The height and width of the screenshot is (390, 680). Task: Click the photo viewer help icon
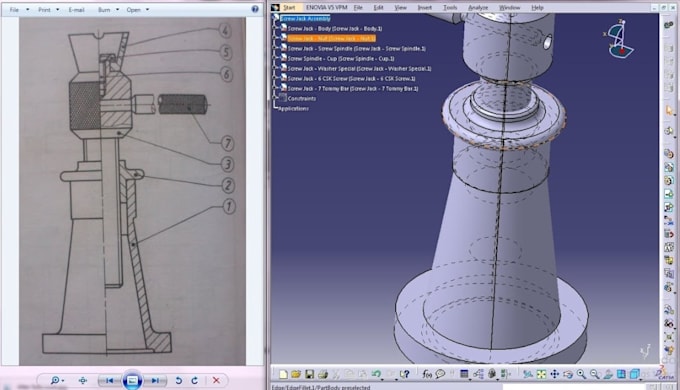(255, 9)
